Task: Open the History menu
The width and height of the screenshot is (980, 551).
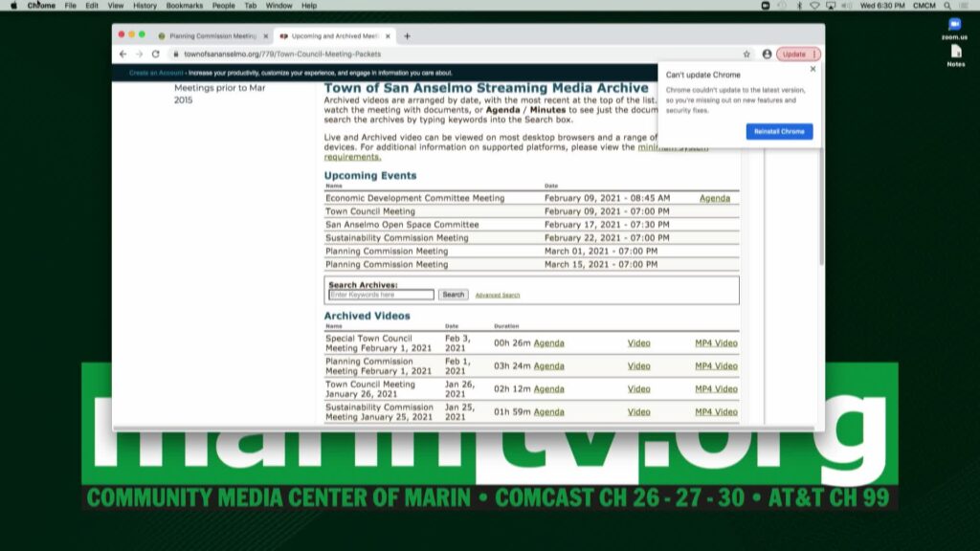Action: [145, 6]
